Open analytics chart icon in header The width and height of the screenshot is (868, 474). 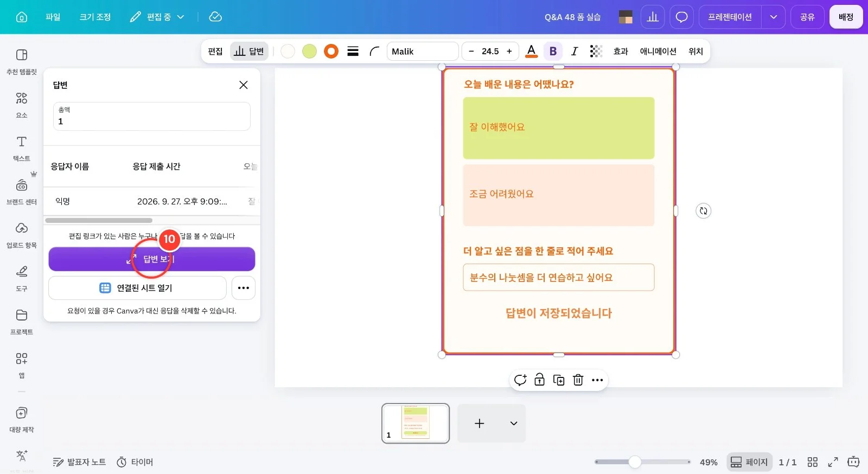coord(653,17)
